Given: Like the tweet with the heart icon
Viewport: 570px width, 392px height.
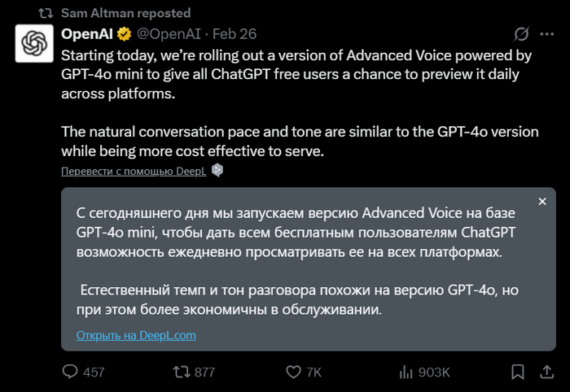Looking at the screenshot, I should tap(293, 372).
